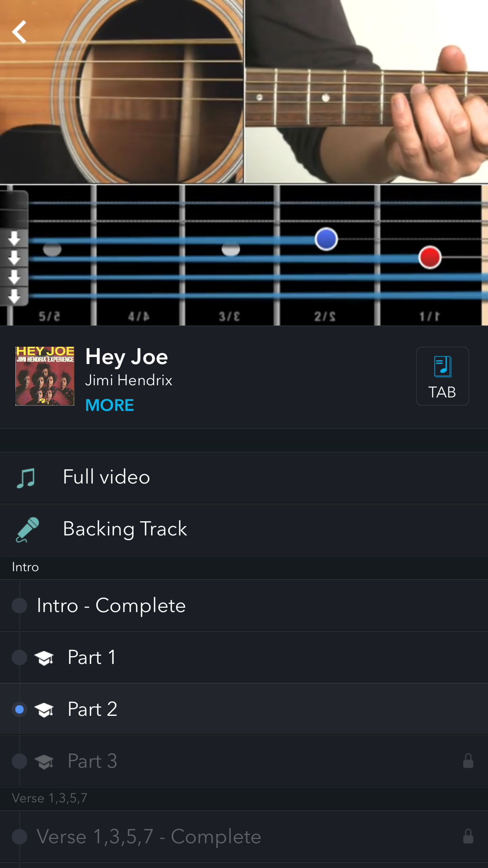This screenshot has width=488, height=868.
Task: Play the Full video lesson
Action: pos(106,477)
